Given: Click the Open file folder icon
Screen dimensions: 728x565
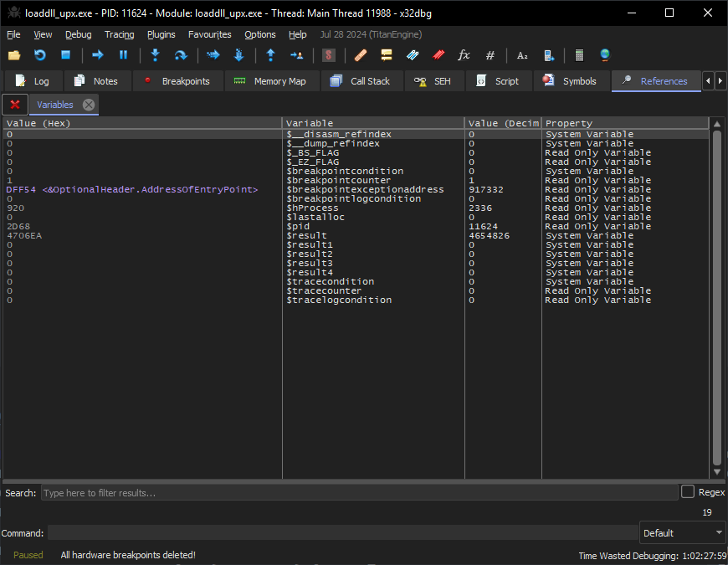Looking at the screenshot, I should coord(14,55).
